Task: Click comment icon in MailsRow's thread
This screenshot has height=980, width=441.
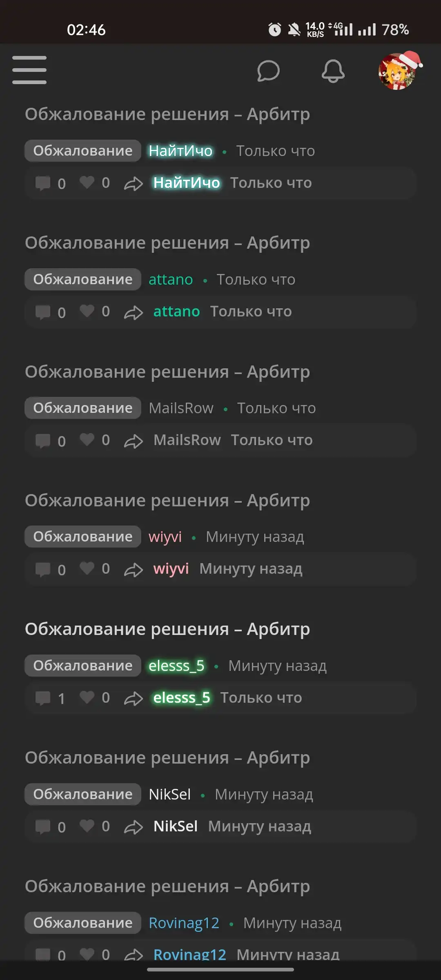Action: (x=43, y=441)
